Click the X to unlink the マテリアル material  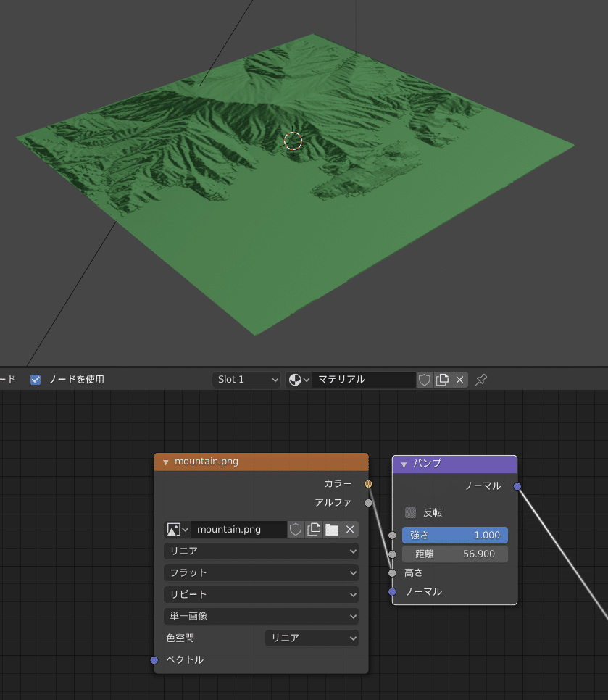coord(460,379)
